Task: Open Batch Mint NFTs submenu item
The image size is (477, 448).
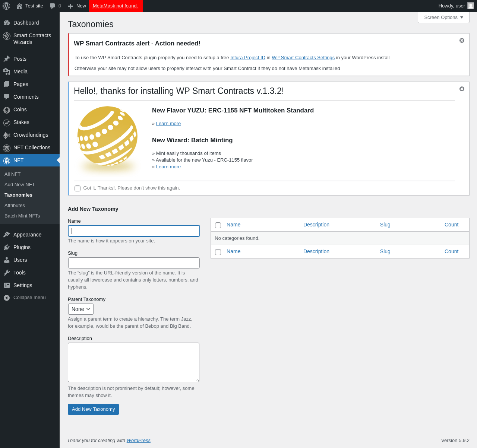Action: point(22,216)
